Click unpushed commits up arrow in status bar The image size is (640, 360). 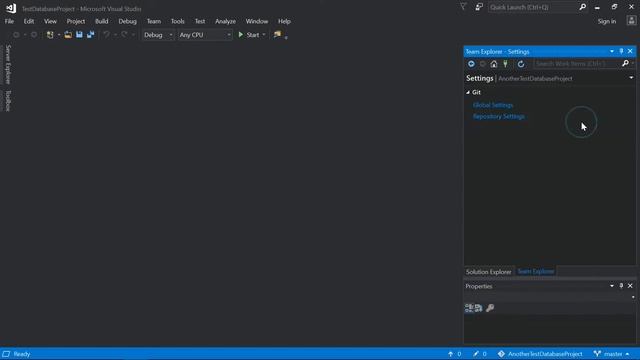451,354
